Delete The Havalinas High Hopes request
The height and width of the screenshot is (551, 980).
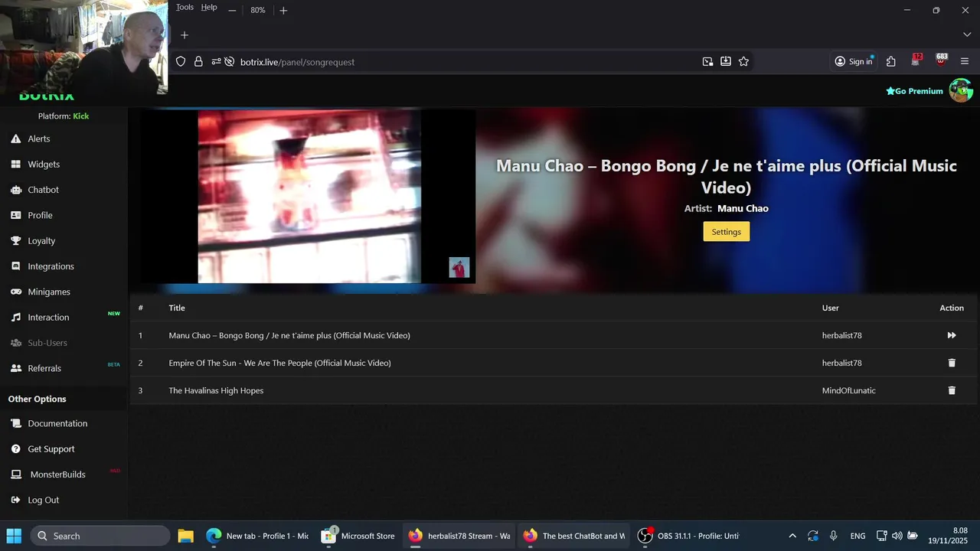[952, 390]
